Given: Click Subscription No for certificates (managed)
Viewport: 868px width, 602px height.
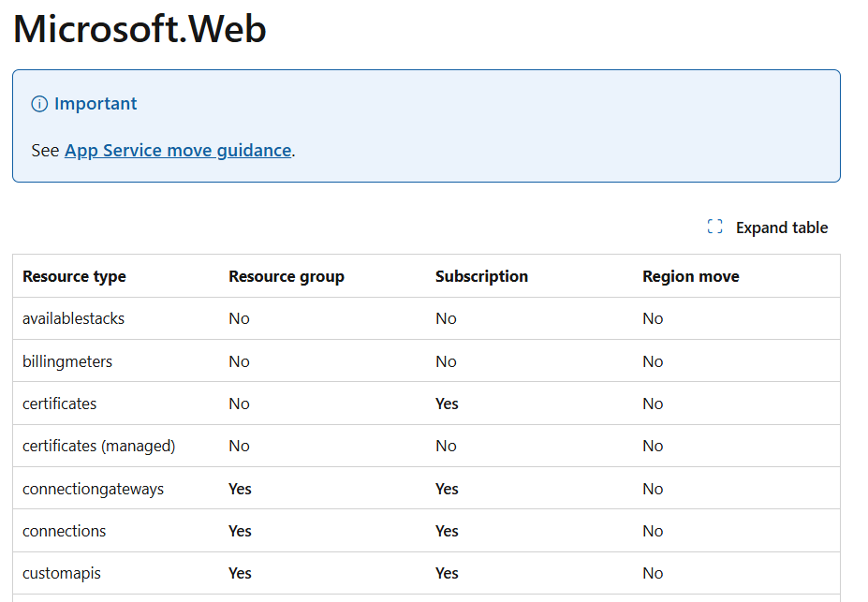Looking at the screenshot, I should (x=447, y=446).
